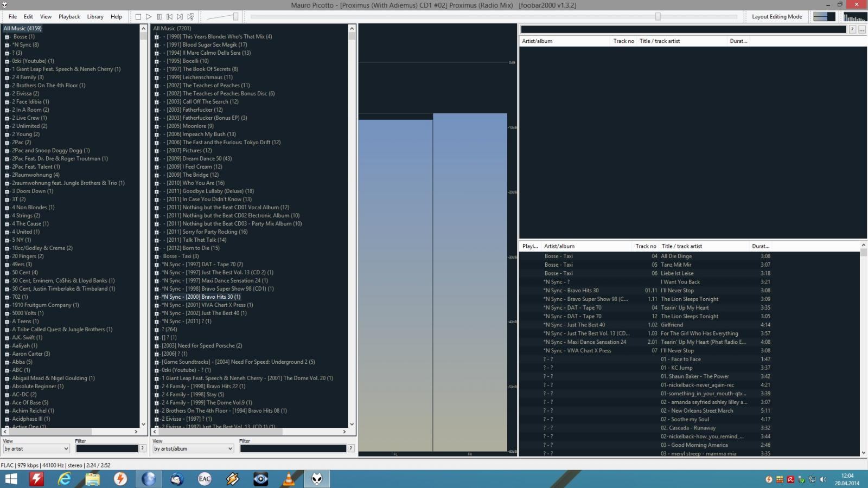The image size is (868, 488).
Task: Click the search box above the top playlist
Action: [684, 29]
